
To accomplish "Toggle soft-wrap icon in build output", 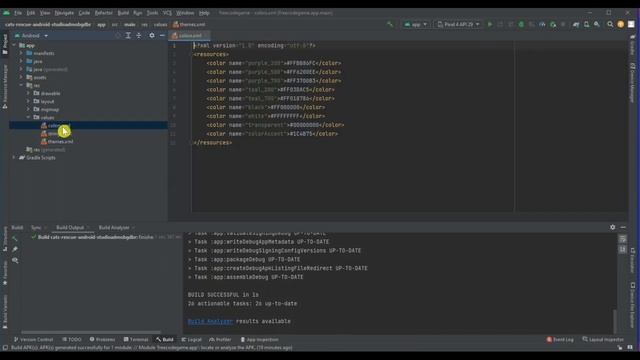I will click(622, 239).
